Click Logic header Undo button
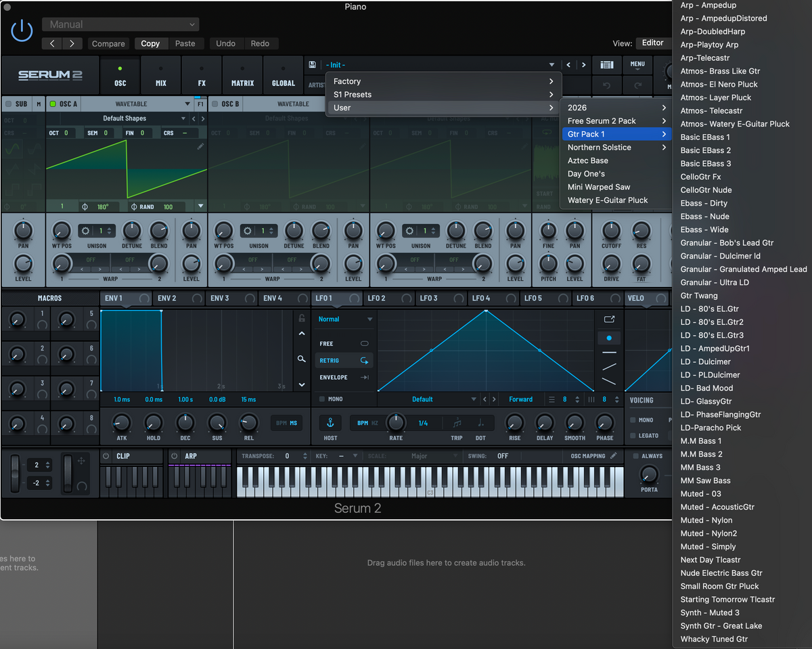Image resolution: width=812 pixels, height=649 pixels. (226, 43)
